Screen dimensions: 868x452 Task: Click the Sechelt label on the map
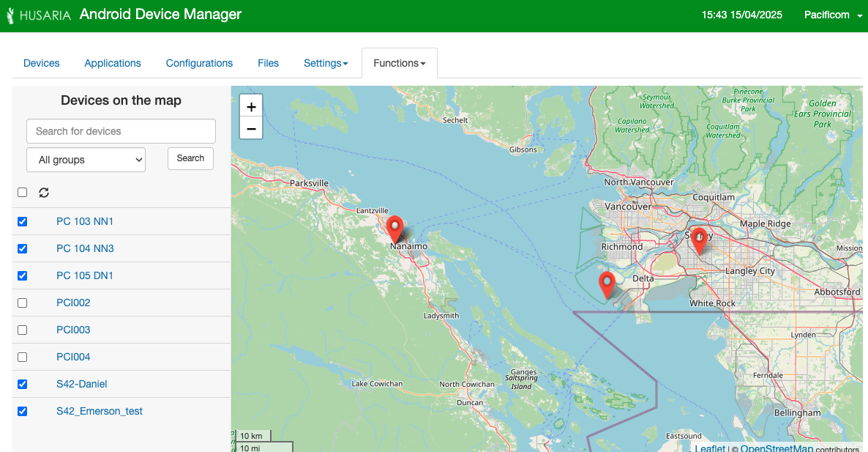455,120
